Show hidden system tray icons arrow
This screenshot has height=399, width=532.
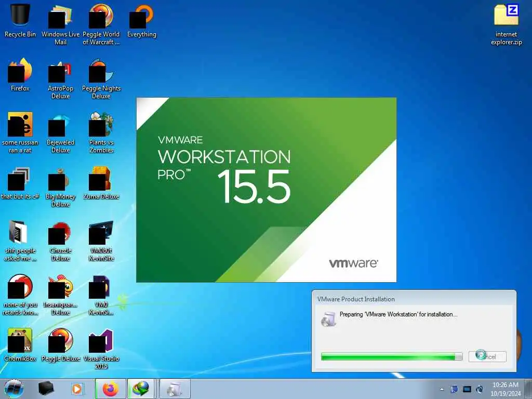[x=442, y=389]
